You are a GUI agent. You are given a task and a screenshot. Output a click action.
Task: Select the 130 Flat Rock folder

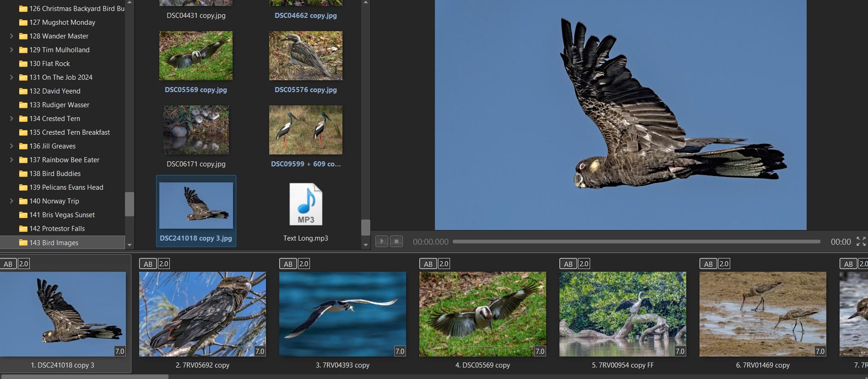pos(44,63)
